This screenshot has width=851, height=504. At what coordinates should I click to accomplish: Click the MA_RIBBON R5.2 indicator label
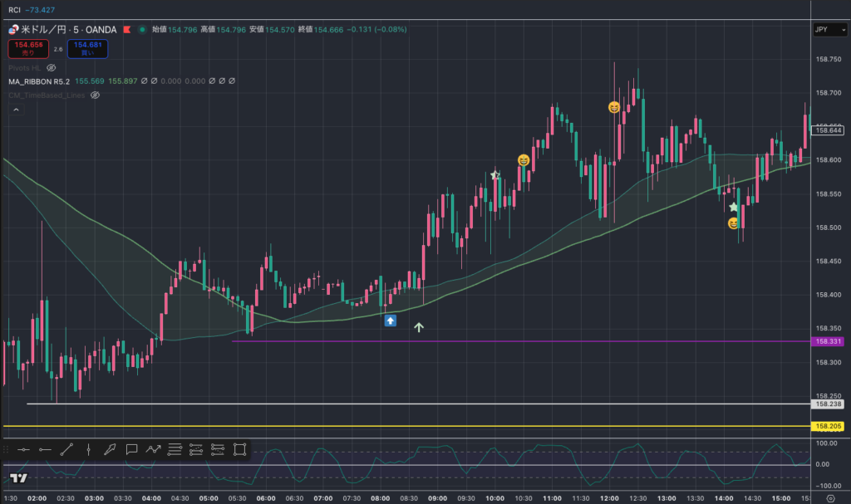click(x=39, y=81)
